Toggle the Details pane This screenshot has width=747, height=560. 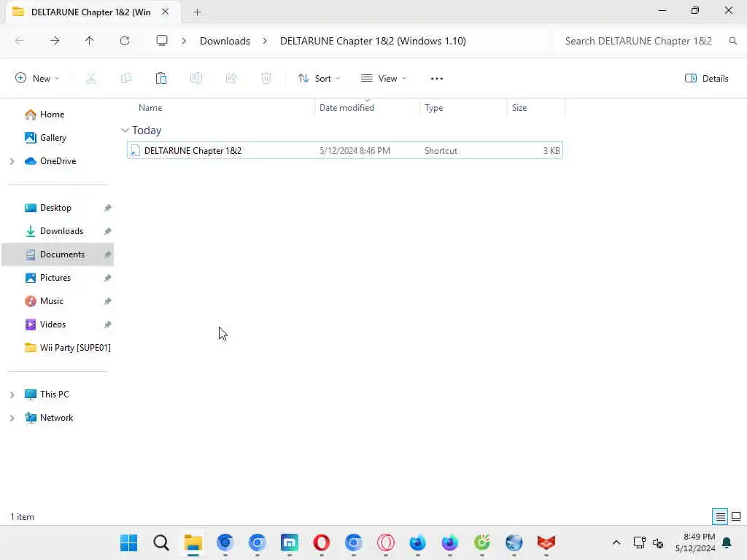click(x=706, y=79)
